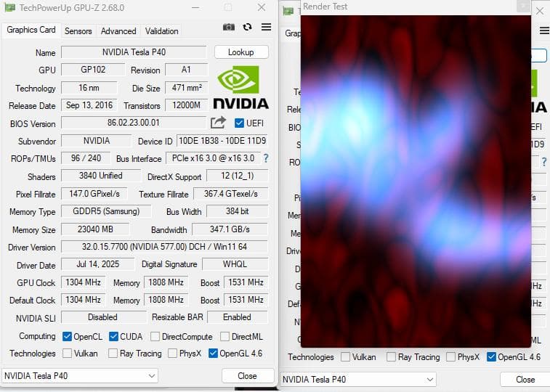Screen dimensions: 550x392
Task: Toggle the DirectCompute checkbox
Action: point(155,337)
